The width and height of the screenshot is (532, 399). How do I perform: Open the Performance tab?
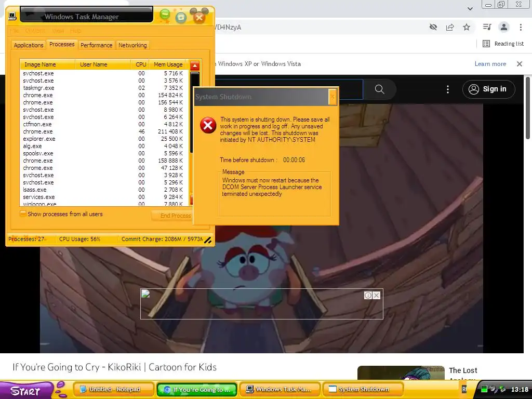96,45
